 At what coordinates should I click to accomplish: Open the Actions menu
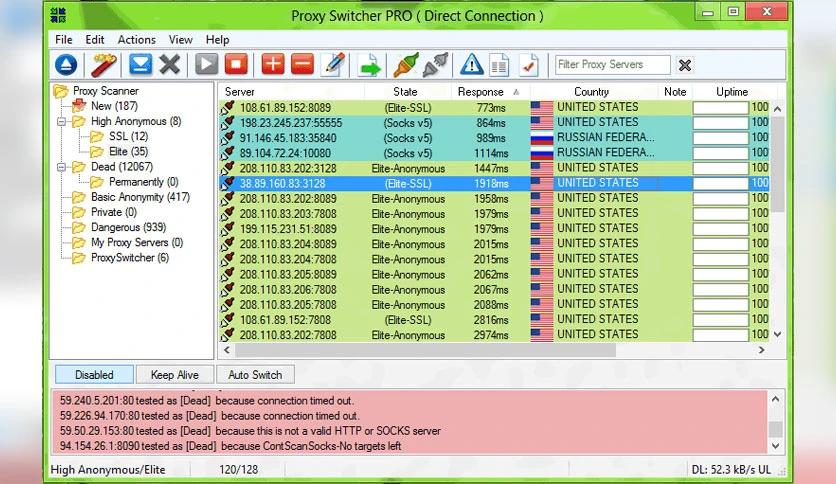click(137, 40)
